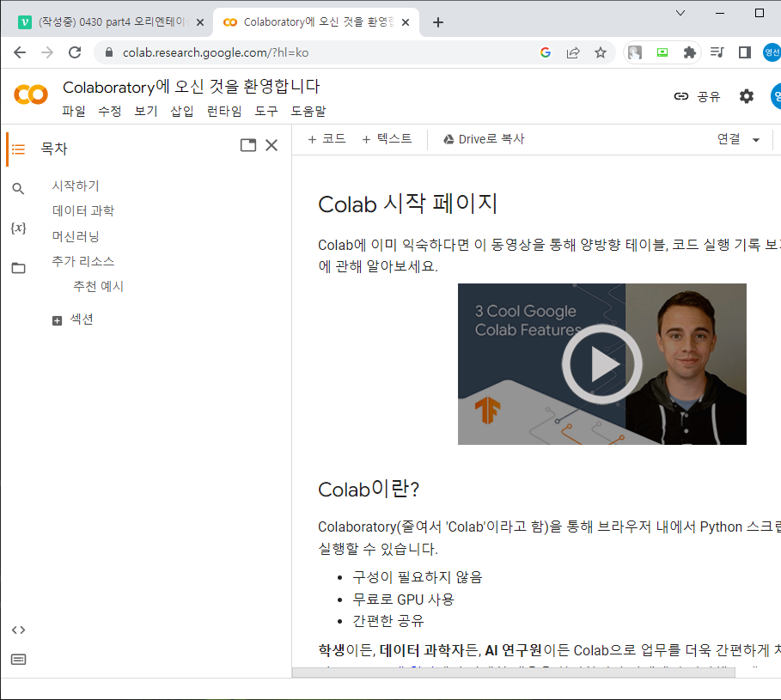Switch to the 0430 part4 오리엔테이션 tab
Image resolution: width=781 pixels, height=700 pixels.
click(x=106, y=22)
